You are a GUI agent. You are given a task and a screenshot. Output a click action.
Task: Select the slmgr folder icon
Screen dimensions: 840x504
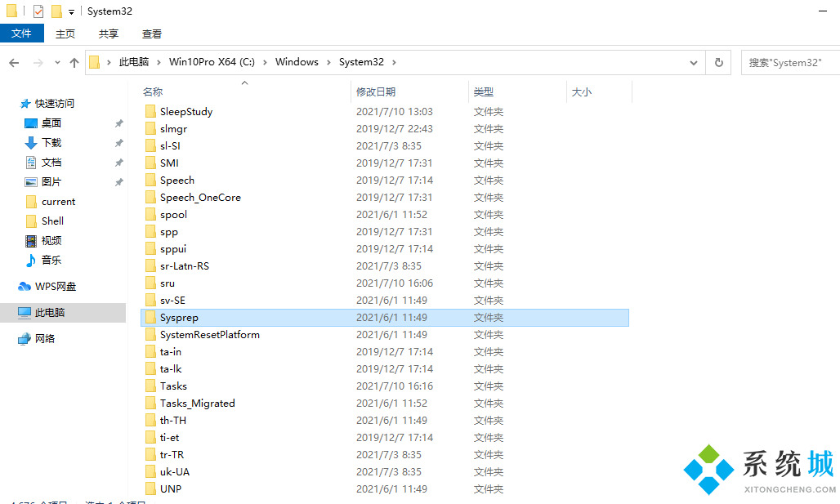click(x=150, y=128)
